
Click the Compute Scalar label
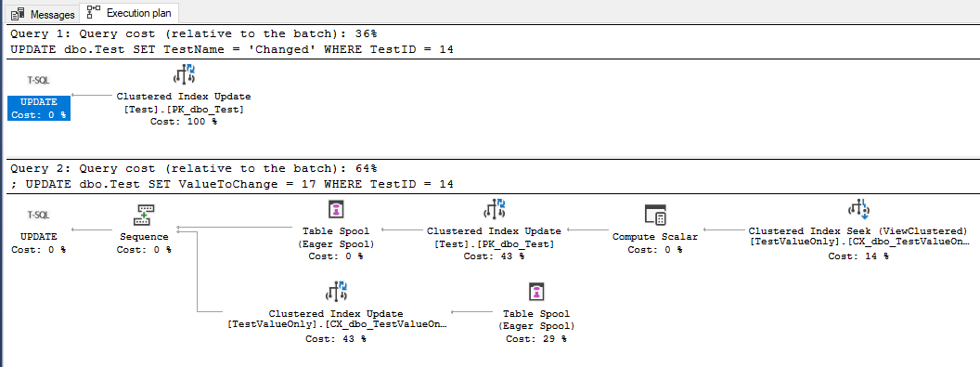click(x=655, y=237)
